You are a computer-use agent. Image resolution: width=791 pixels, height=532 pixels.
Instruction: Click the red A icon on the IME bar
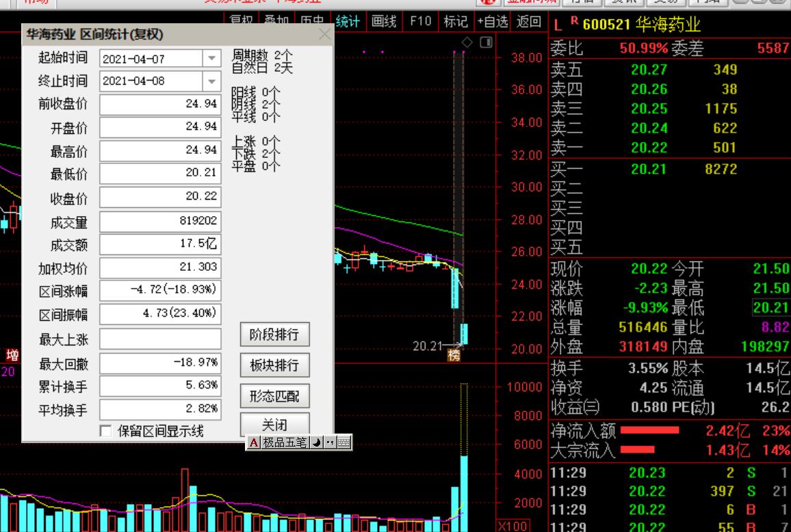pyautogui.click(x=254, y=442)
